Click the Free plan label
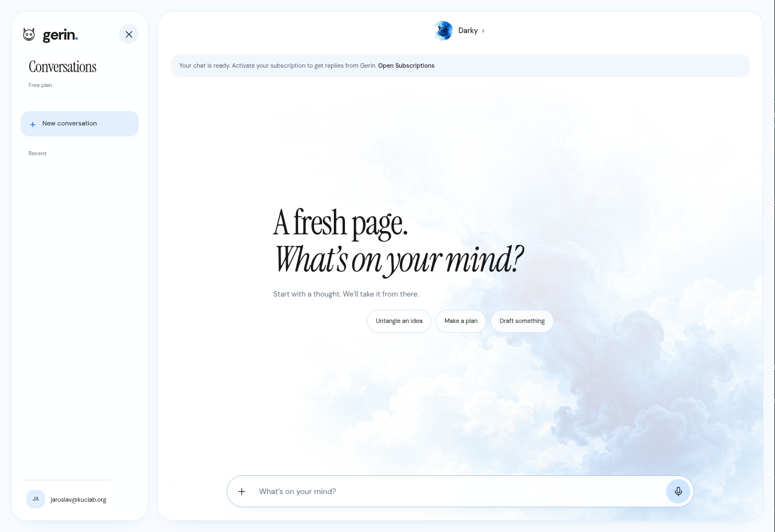The width and height of the screenshot is (775, 532). coord(40,85)
